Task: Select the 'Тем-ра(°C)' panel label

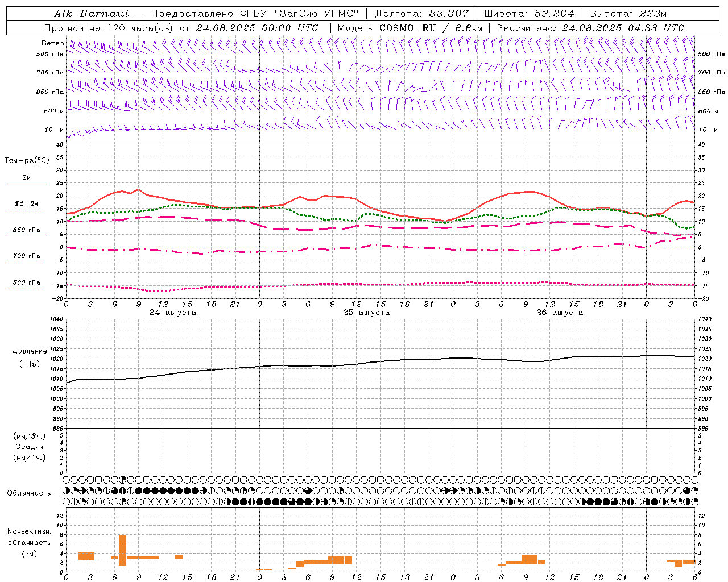Action: click(x=27, y=161)
